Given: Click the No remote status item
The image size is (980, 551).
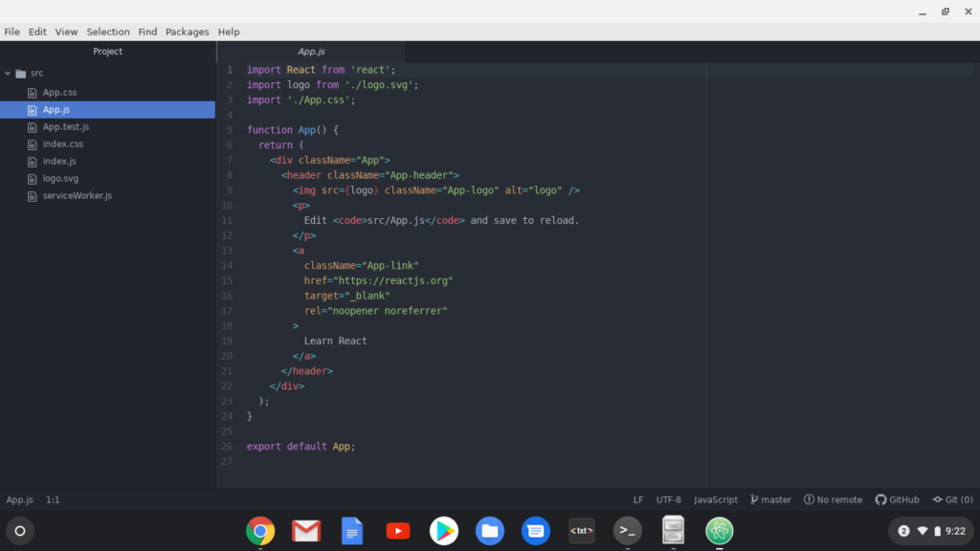Looking at the screenshot, I should (x=834, y=499).
